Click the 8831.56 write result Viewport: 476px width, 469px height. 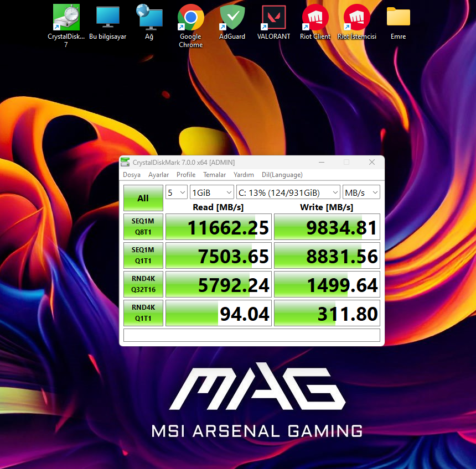(x=327, y=256)
